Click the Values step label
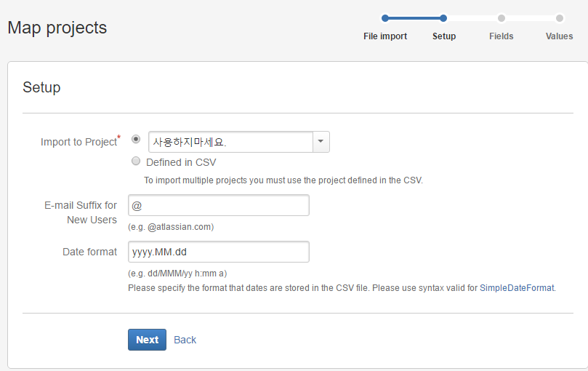This screenshot has width=588, height=371. tap(559, 36)
